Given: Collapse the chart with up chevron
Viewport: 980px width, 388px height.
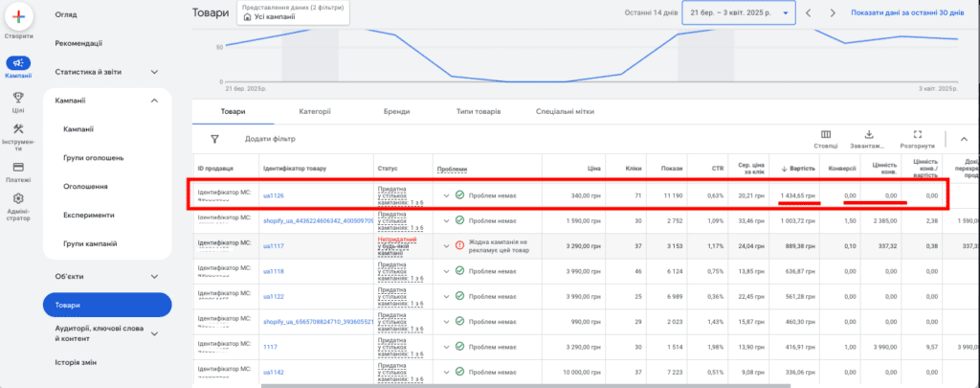Looking at the screenshot, I should [x=964, y=139].
